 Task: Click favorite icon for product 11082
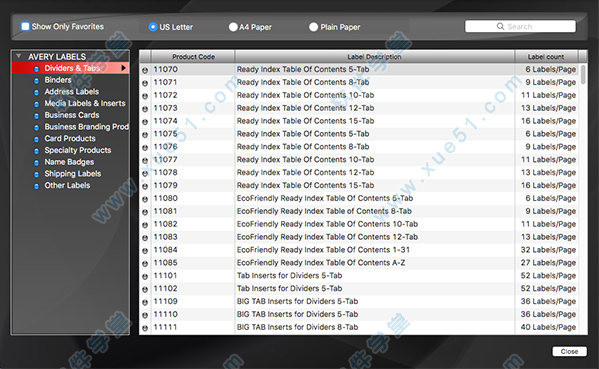pyautogui.click(x=145, y=225)
